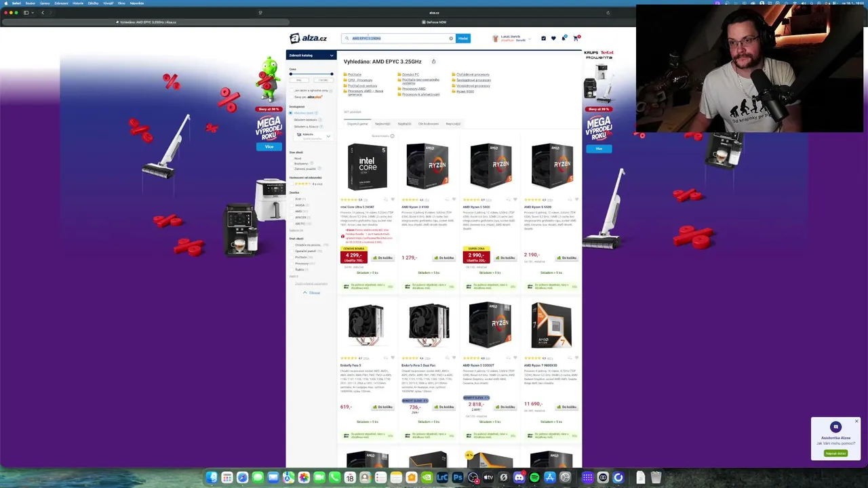Open the shopping cart icon
The image size is (868, 488).
coord(576,39)
